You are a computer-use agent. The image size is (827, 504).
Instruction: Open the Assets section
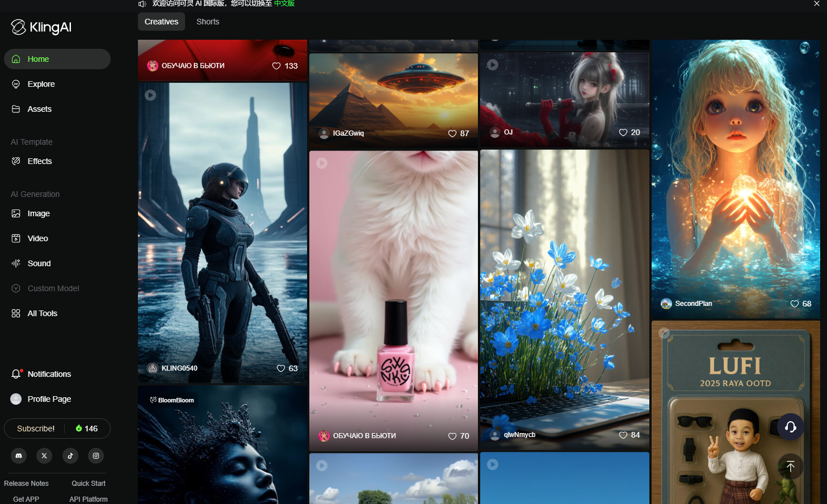57,109
